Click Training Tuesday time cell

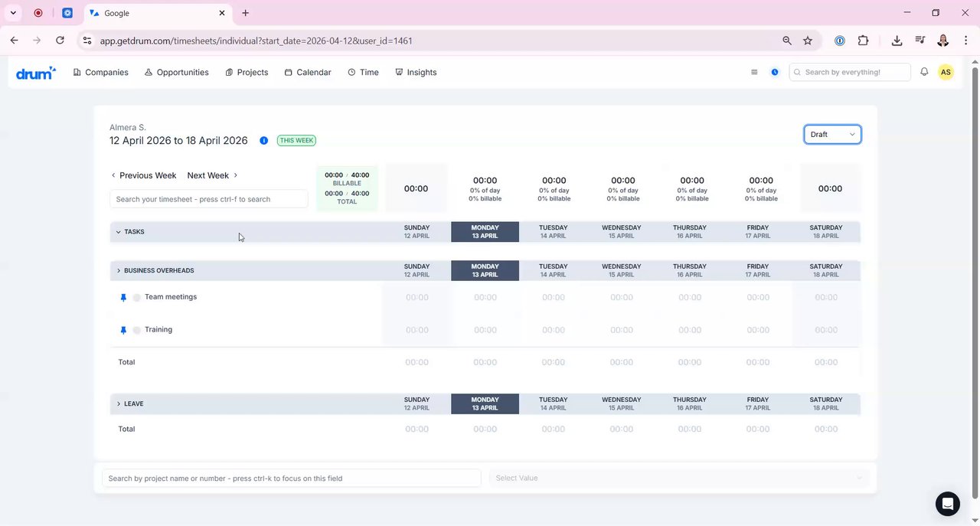tap(553, 331)
